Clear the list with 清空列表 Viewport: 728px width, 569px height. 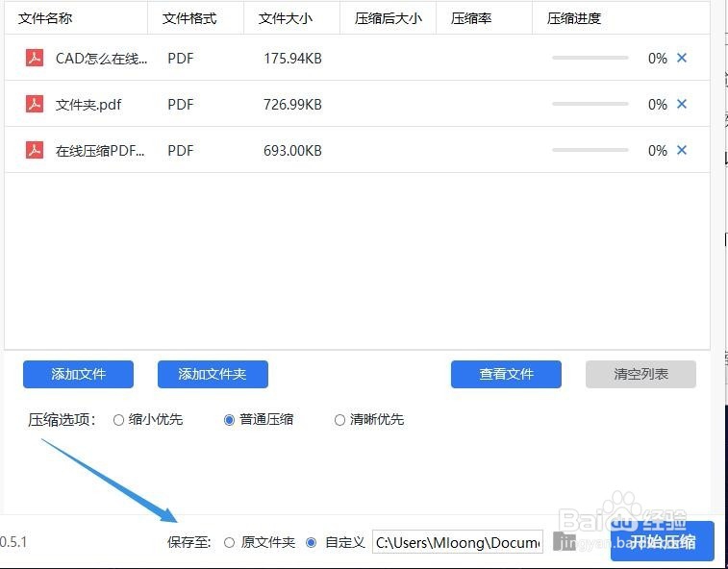click(640, 374)
